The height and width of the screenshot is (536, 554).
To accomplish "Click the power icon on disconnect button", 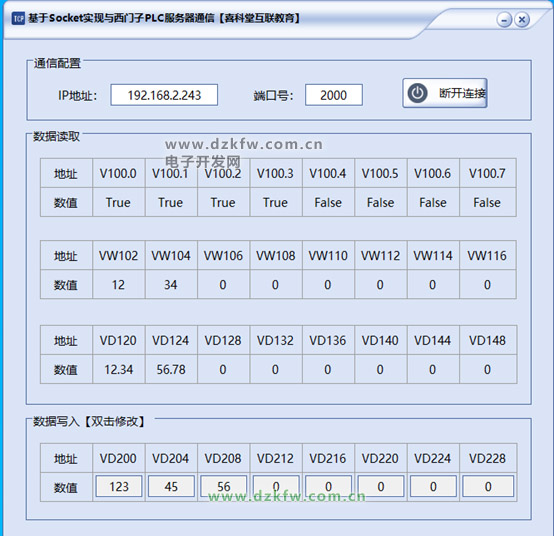I will pyautogui.click(x=418, y=93).
